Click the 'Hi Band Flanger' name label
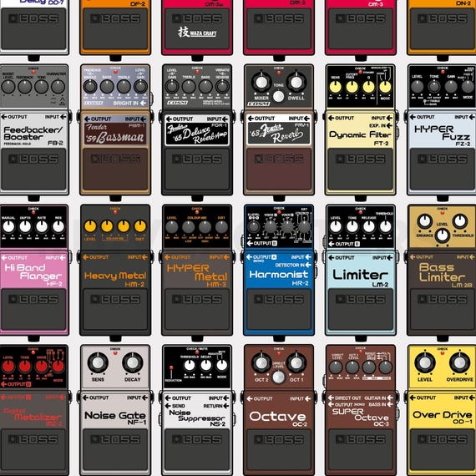The width and height of the screenshot is (476, 476). tap(33, 271)
